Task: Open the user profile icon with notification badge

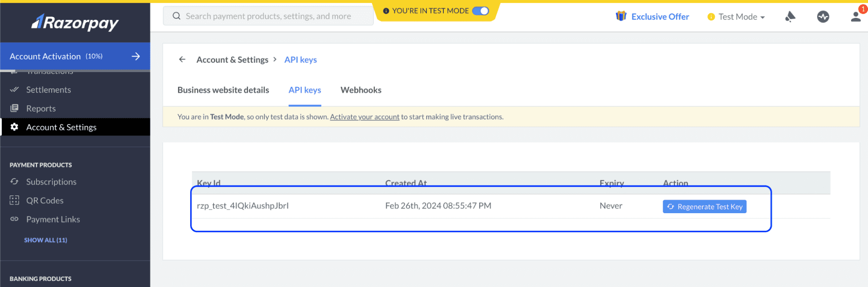Action: coord(855,16)
